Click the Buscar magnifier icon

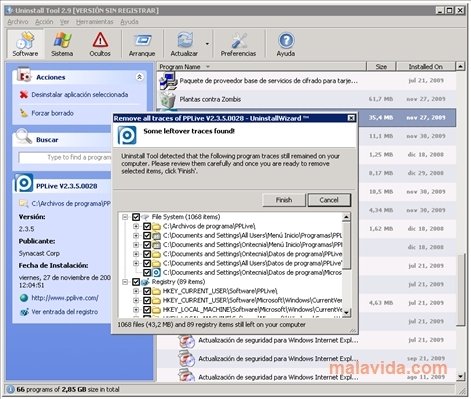[x=23, y=136]
